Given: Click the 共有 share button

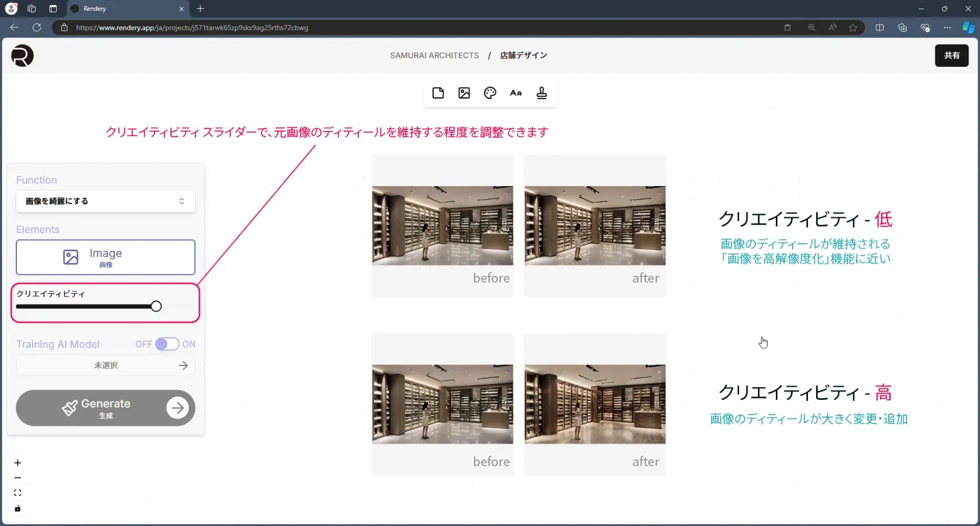Looking at the screenshot, I should click(952, 55).
